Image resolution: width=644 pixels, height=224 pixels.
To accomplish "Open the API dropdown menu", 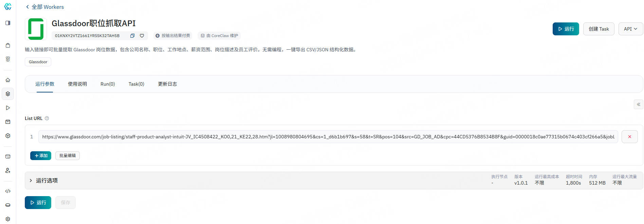I will click(x=630, y=29).
